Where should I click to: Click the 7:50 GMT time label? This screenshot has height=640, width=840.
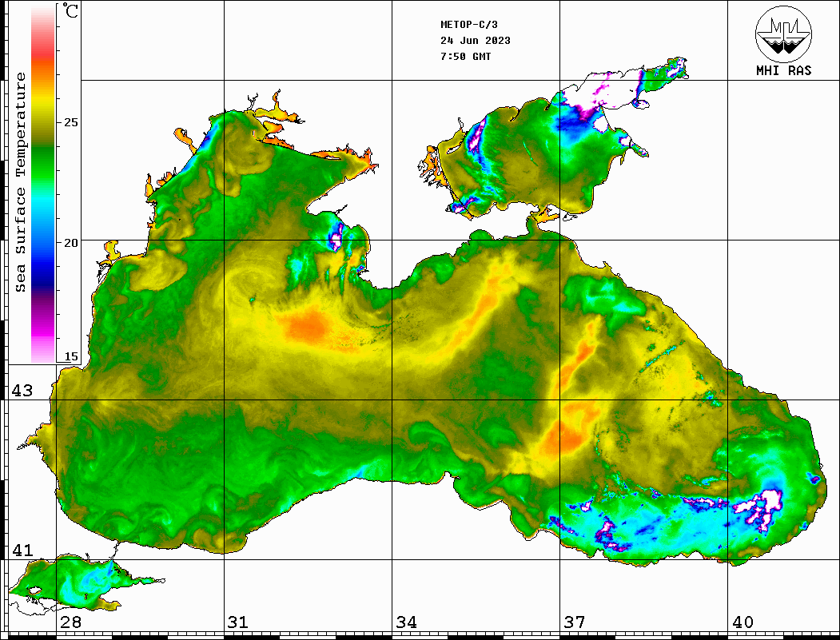465,56
